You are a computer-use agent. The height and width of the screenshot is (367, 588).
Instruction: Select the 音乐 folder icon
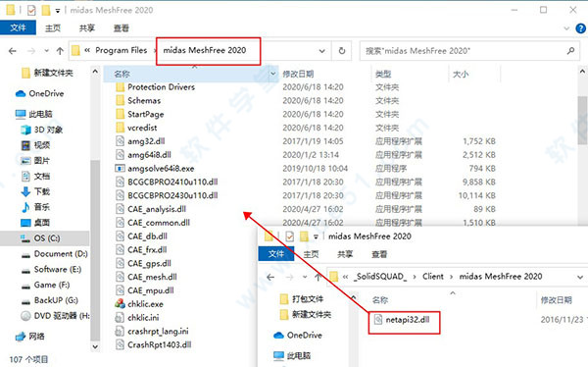pyautogui.click(x=25, y=207)
